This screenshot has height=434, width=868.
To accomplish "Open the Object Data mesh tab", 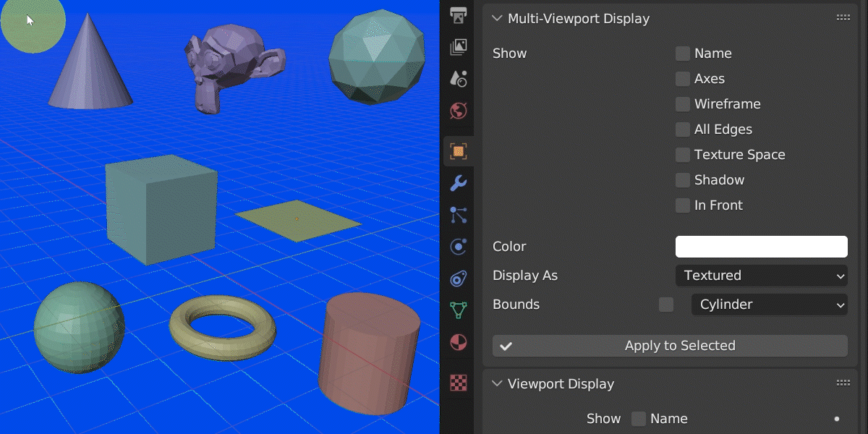I will [x=458, y=310].
